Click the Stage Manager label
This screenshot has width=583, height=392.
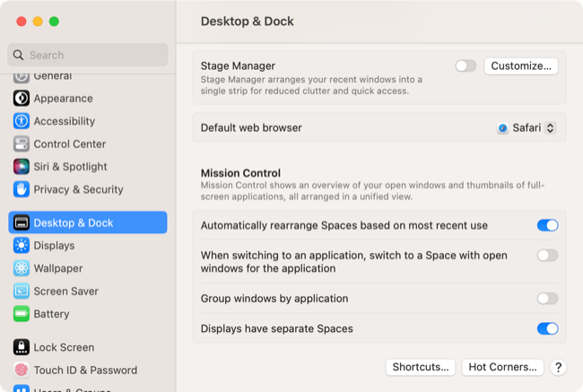pos(238,65)
